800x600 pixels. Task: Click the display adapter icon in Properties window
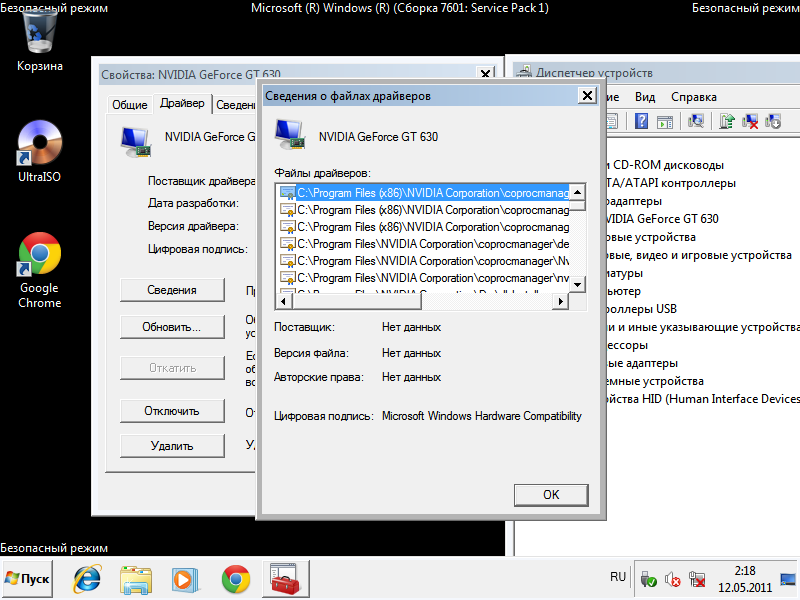click(x=136, y=142)
